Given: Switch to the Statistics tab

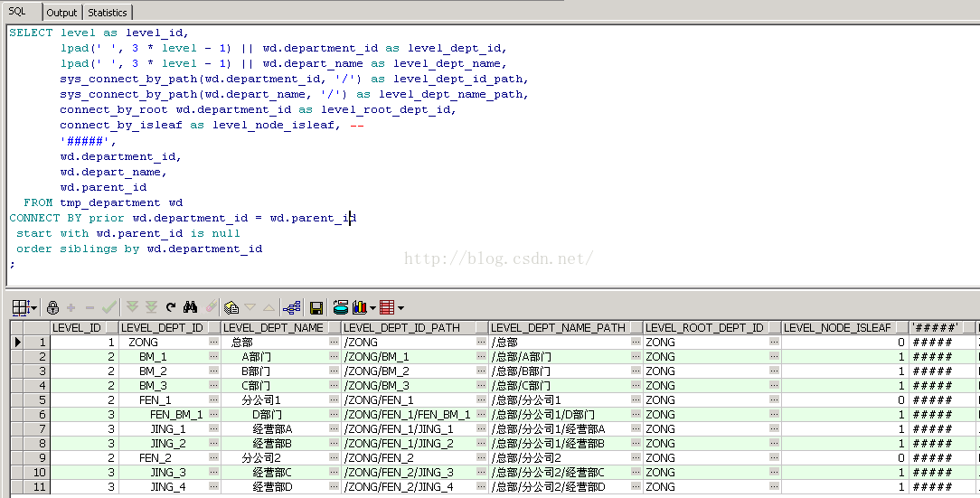Looking at the screenshot, I should (108, 13).
